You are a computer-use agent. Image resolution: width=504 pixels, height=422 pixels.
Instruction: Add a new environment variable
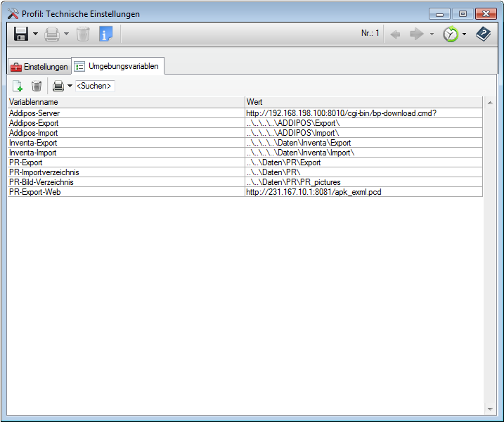(18, 86)
